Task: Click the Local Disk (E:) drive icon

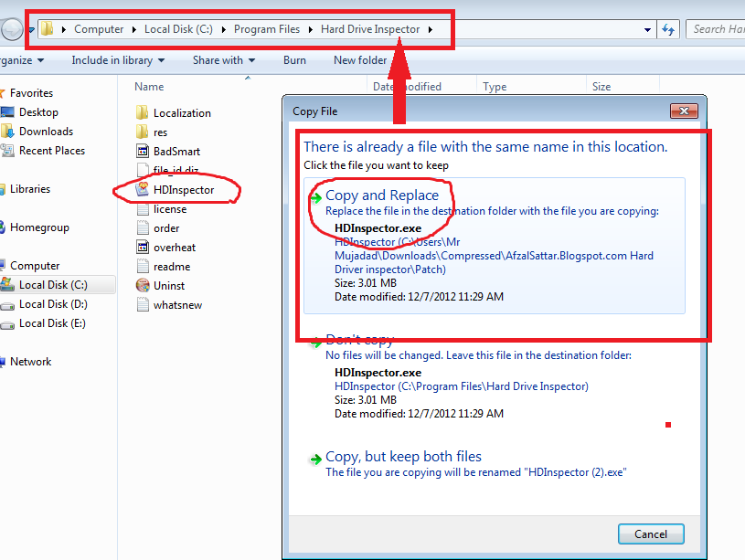Action: pyautogui.click(x=7, y=324)
